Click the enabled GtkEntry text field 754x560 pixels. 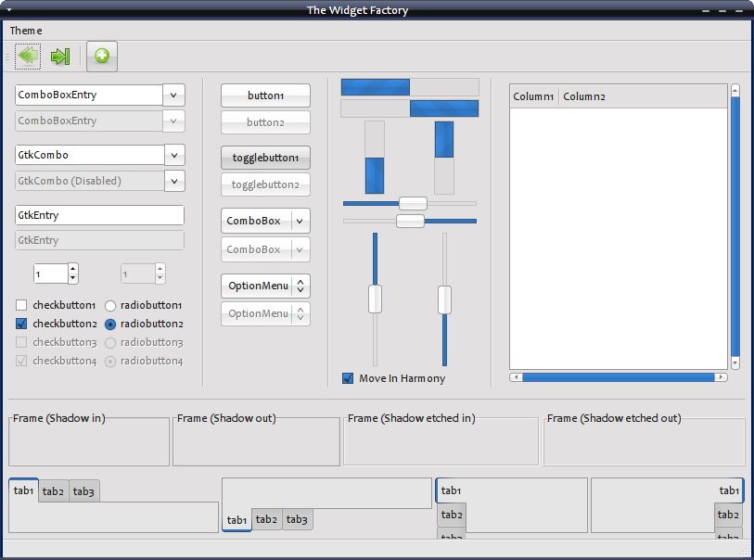coord(99,215)
